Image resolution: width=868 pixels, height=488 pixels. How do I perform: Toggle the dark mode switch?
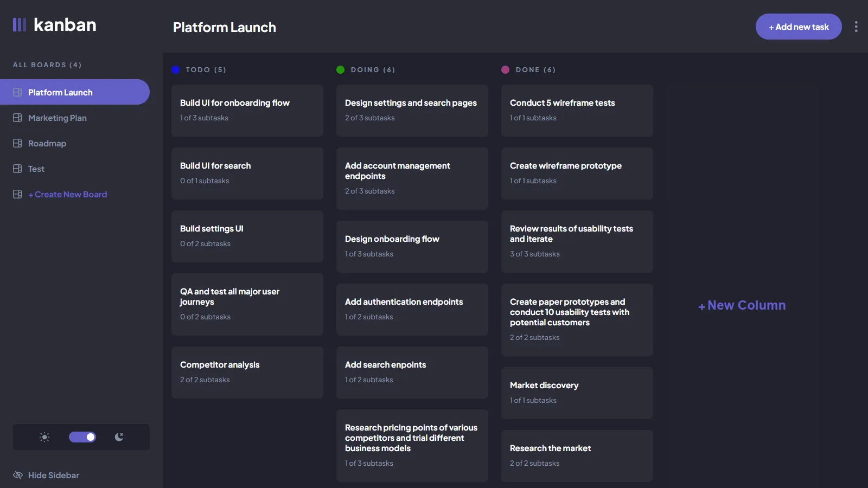pos(82,436)
